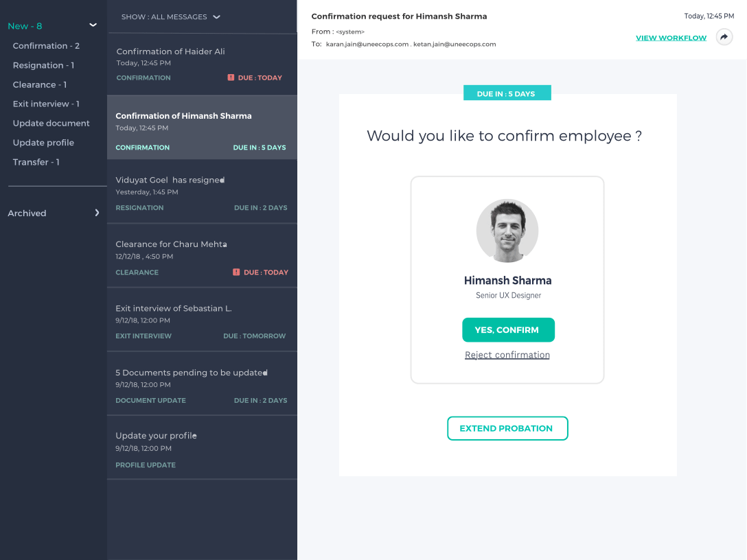Click ketan.jain@uneecops.com recipient address
This screenshot has width=747, height=560.
pyautogui.click(x=455, y=45)
